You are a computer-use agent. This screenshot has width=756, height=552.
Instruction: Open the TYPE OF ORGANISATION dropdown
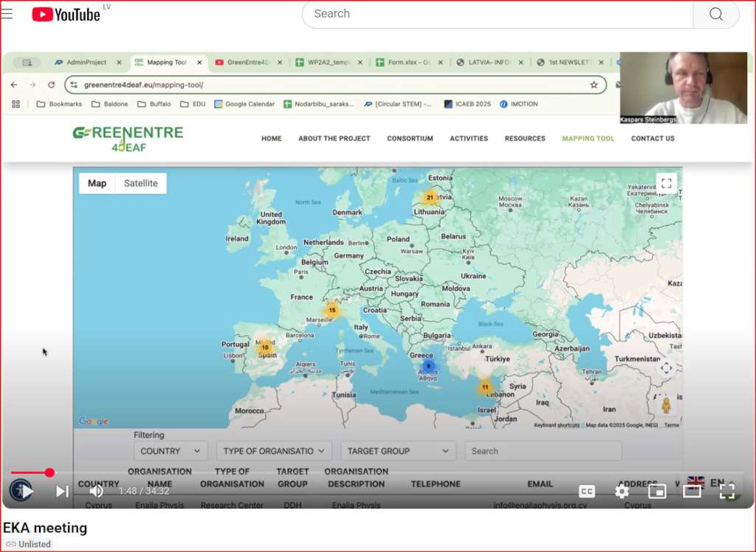tap(274, 451)
